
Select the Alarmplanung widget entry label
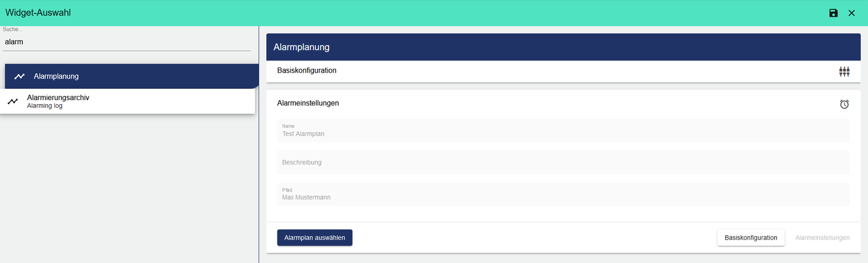point(56,77)
